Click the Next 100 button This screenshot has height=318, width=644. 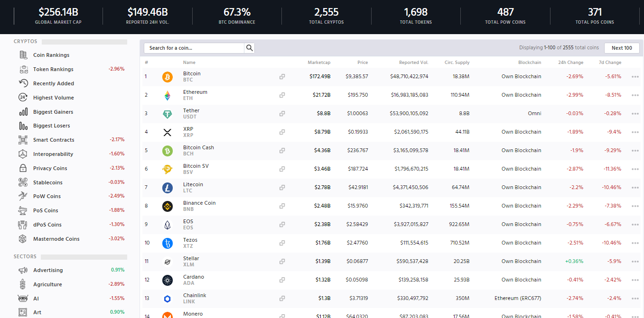[622, 48]
